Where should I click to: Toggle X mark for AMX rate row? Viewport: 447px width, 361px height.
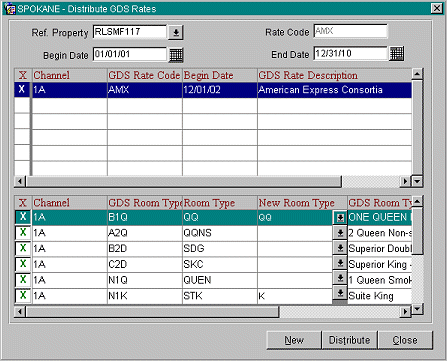click(22, 89)
